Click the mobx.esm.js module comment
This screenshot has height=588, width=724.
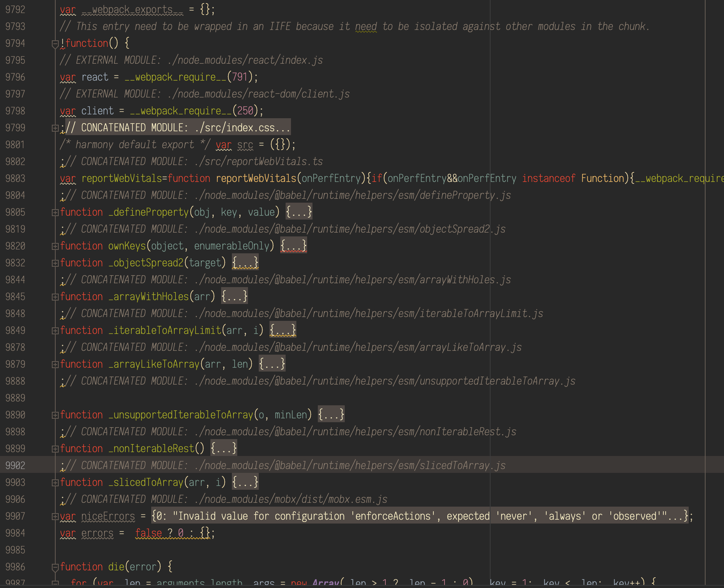coord(226,499)
